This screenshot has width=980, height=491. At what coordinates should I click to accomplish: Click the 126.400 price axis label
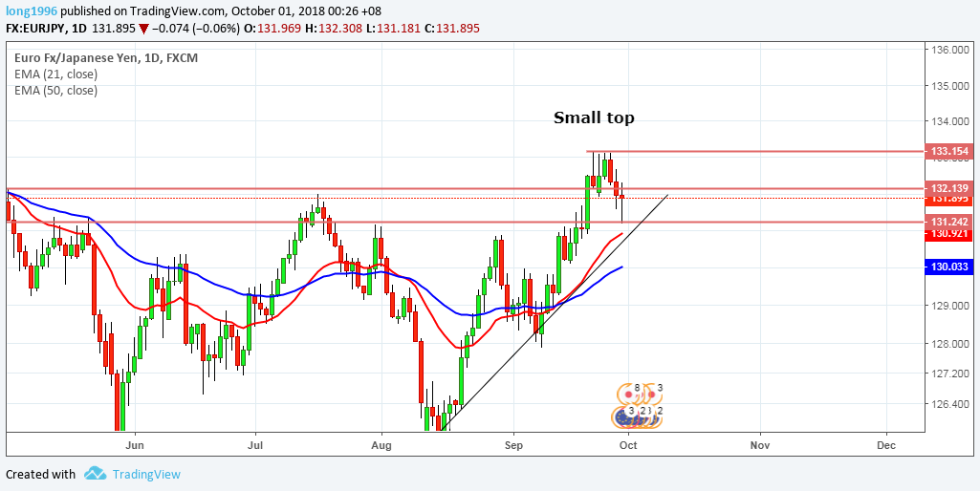950,404
